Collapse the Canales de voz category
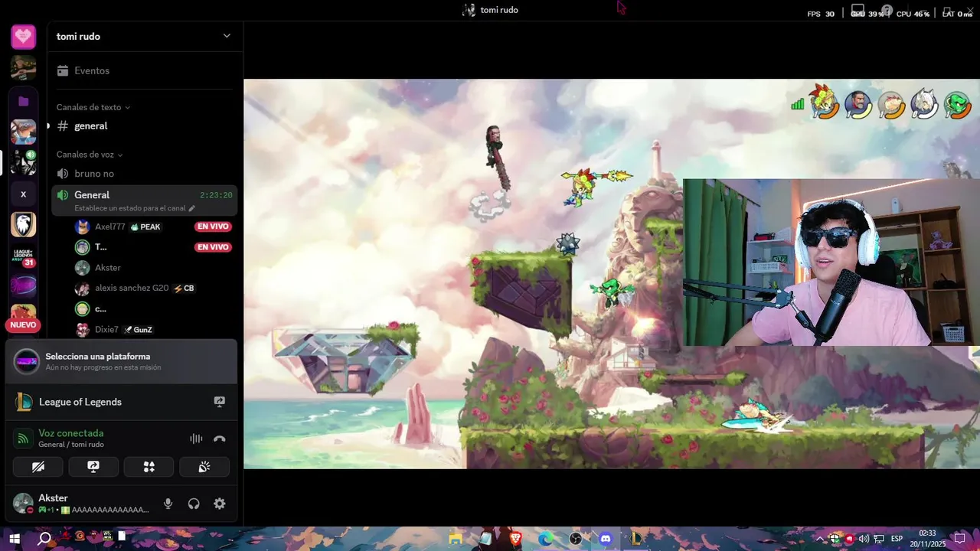Image resolution: width=980 pixels, height=551 pixels. tap(90, 155)
